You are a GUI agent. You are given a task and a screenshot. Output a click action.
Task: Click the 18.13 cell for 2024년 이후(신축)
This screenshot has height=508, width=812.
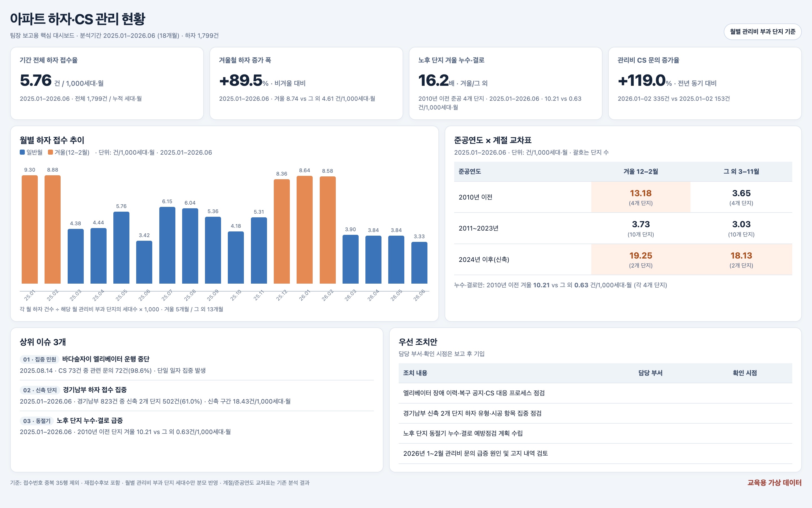click(741, 259)
